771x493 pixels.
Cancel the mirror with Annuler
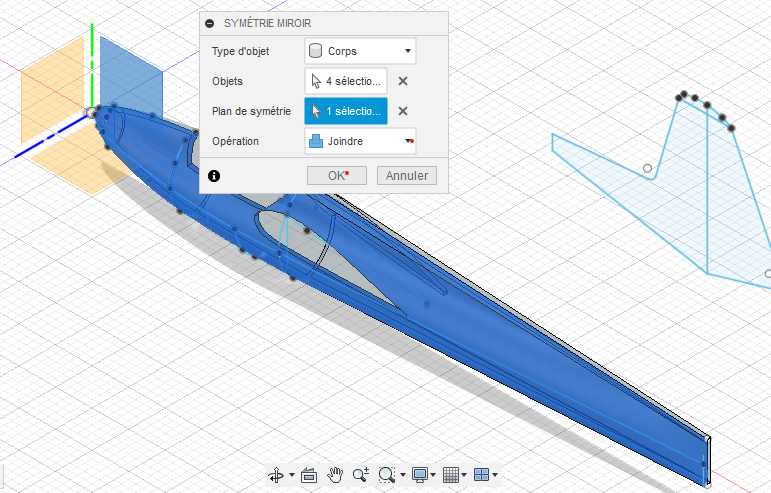(407, 175)
